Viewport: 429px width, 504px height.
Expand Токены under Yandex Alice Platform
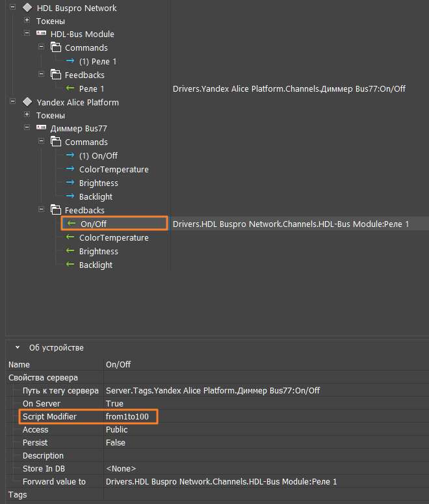pyautogui.click(x=27, y=115)
